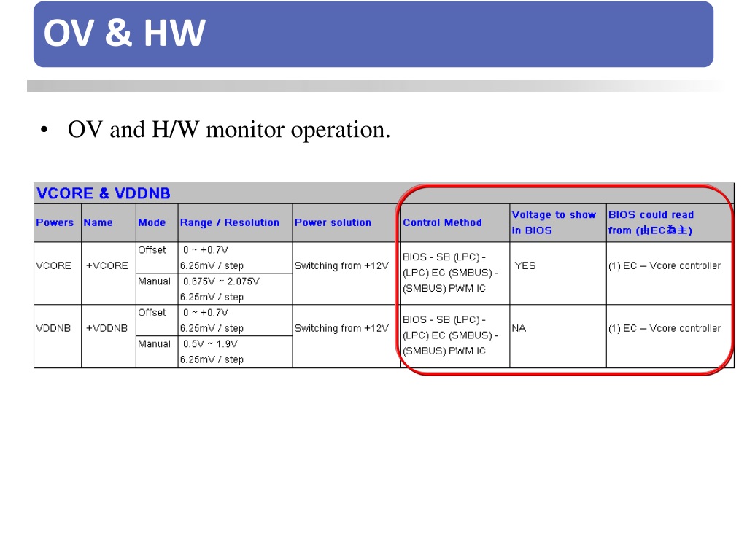Click the 'Manual' mode cell in VDDNB row
The height and width of the screenshot is (560, 747).
click(154, 344)
